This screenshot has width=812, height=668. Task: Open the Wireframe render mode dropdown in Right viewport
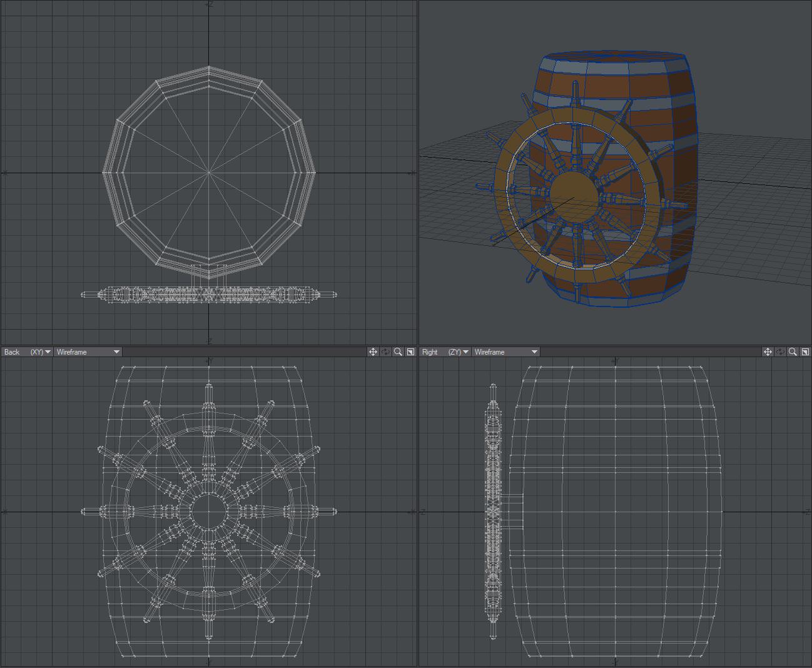pos(505,352)
